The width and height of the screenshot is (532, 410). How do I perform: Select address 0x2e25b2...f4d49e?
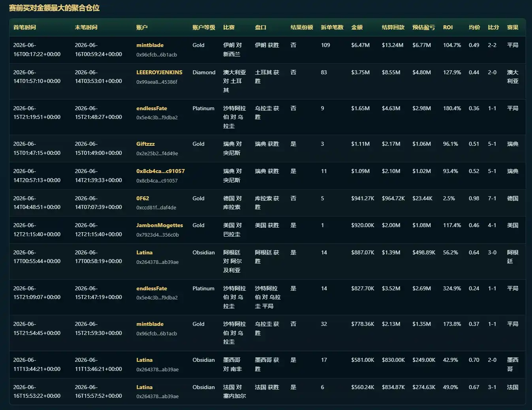(157, 153)
